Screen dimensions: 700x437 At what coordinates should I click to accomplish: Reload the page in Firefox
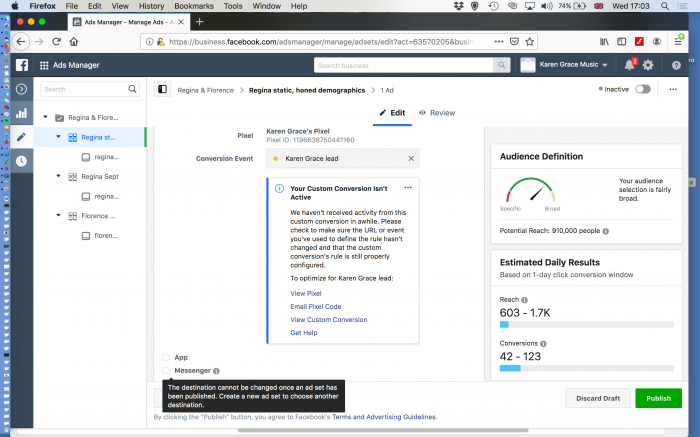pos(56,42)
